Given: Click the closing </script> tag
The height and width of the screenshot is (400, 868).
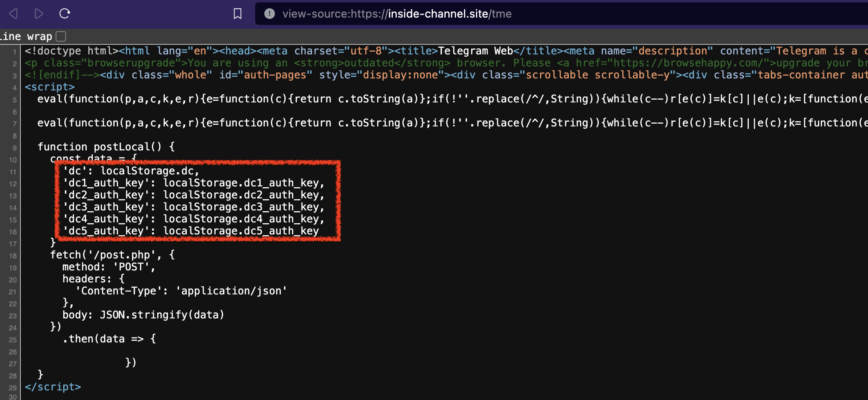Looking at the screenshot, I should (53, 387).
